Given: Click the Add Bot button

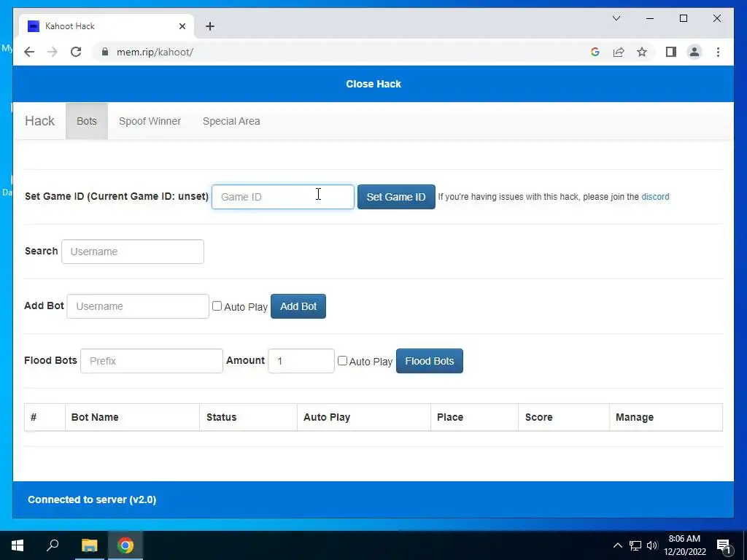Looking at the screenshot, I should 298,306.
